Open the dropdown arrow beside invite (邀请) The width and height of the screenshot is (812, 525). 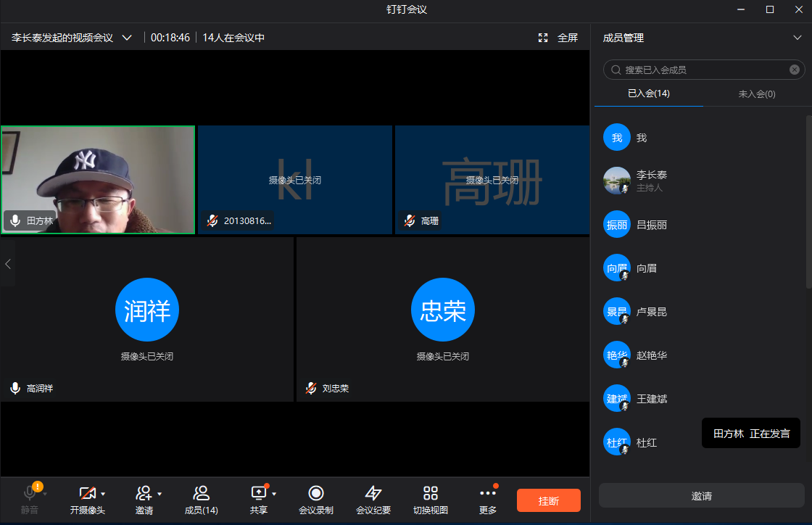[159, 494]
